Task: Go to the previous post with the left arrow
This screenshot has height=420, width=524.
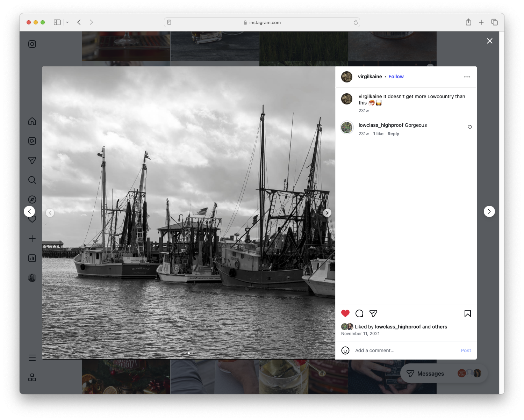Action: coord(29,211)
